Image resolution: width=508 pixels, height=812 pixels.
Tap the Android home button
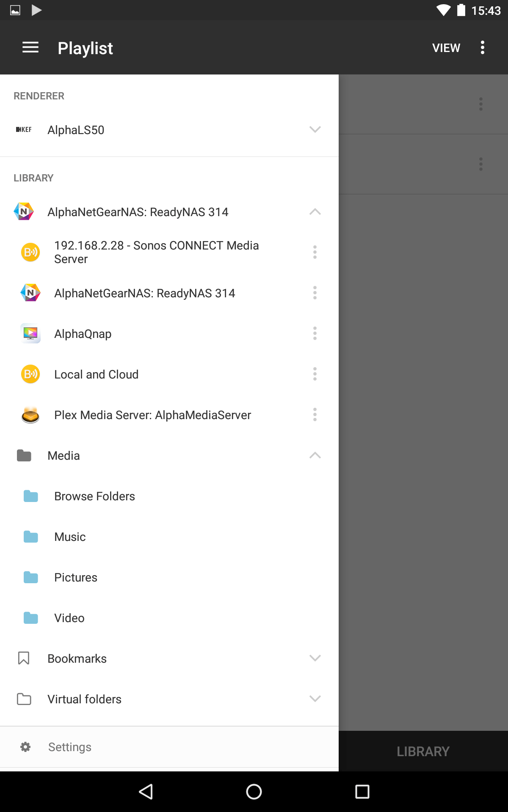point(254,792)
